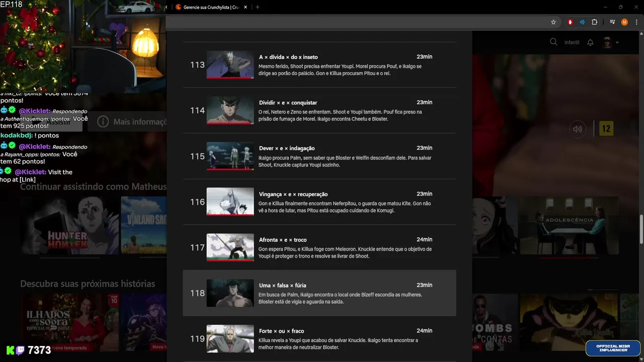Play episode 114 Dividir e conquistar
This screenshot has width=644, height=362.
[x=319, y=111]
